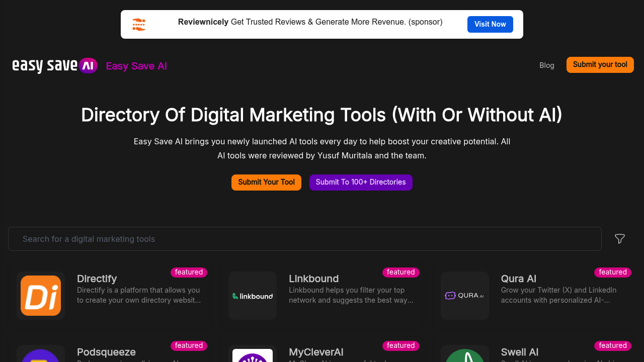The height and width of the screenshot is (362, 644).
Task: Select the featured badge on Qura AI
Action: click(x=612, y=272)
